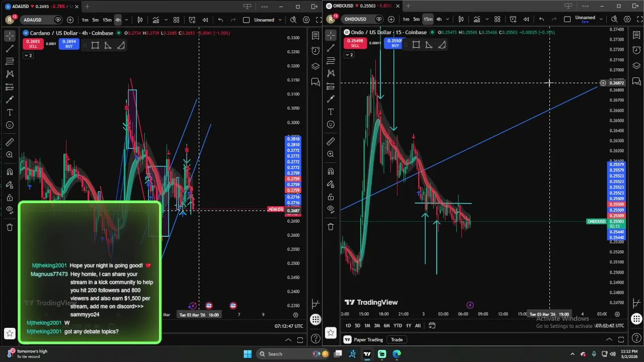Select the YTD date range in the ONDOUSD window
644x362 pixels.
[397, 325]
